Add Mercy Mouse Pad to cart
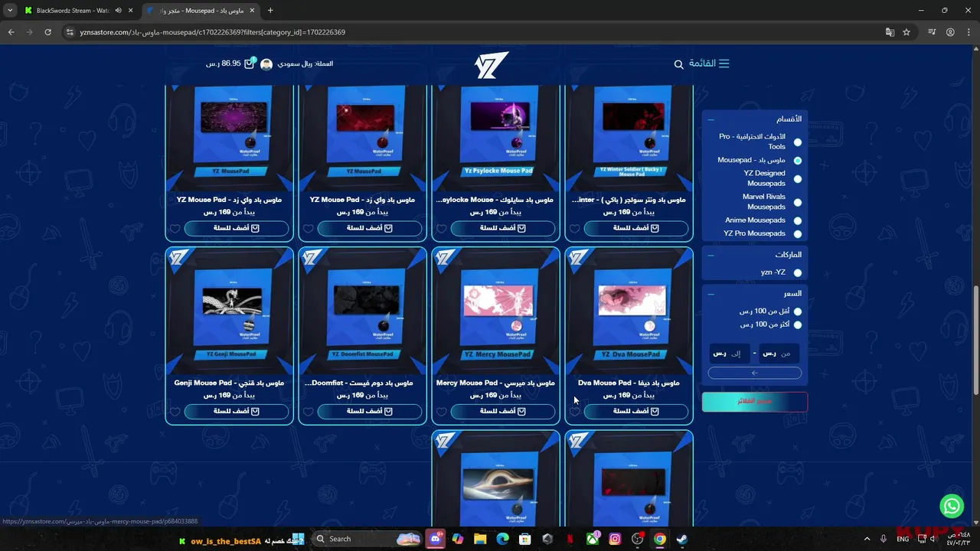The image size is (980, 551). point(503,412)
